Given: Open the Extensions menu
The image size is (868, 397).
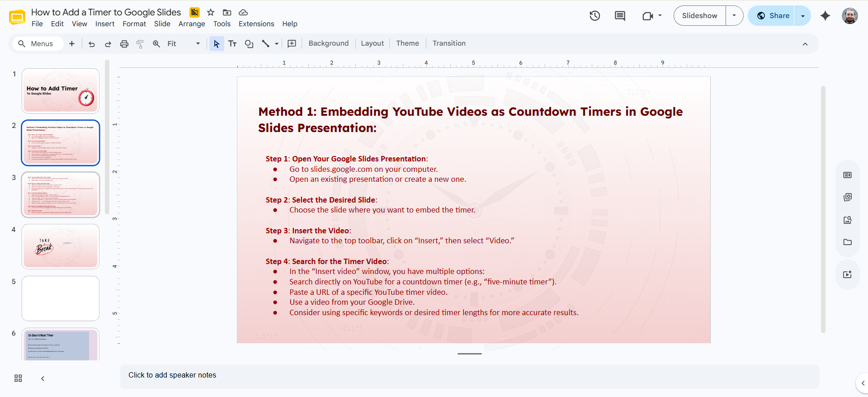Looking at the screenshot, I should click(256, 24).
